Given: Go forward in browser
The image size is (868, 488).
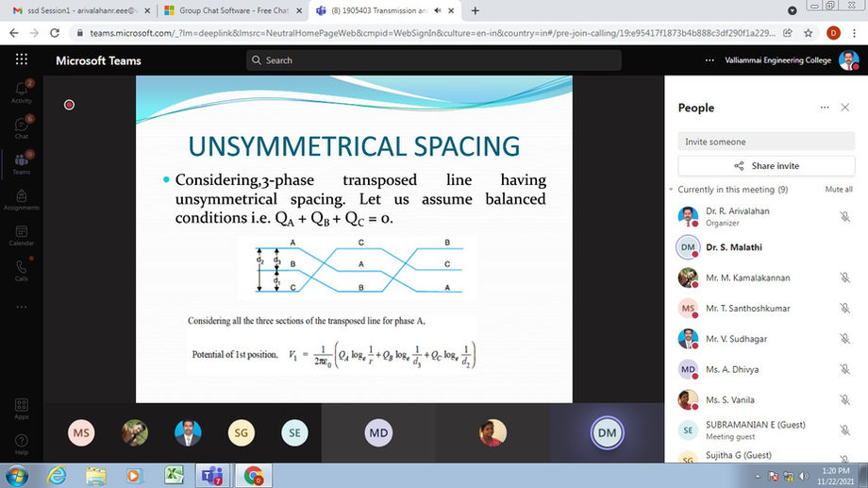Looking at the screenshot, I should [x=34, y=33].
